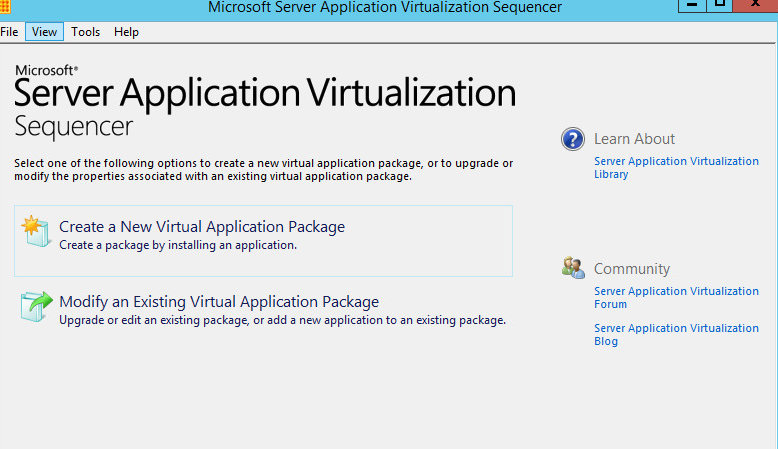Image resolution: width=778 pixels, height=449 pixels.
Task: Click 'Create a package by installing an application' text
Action: 178,245
